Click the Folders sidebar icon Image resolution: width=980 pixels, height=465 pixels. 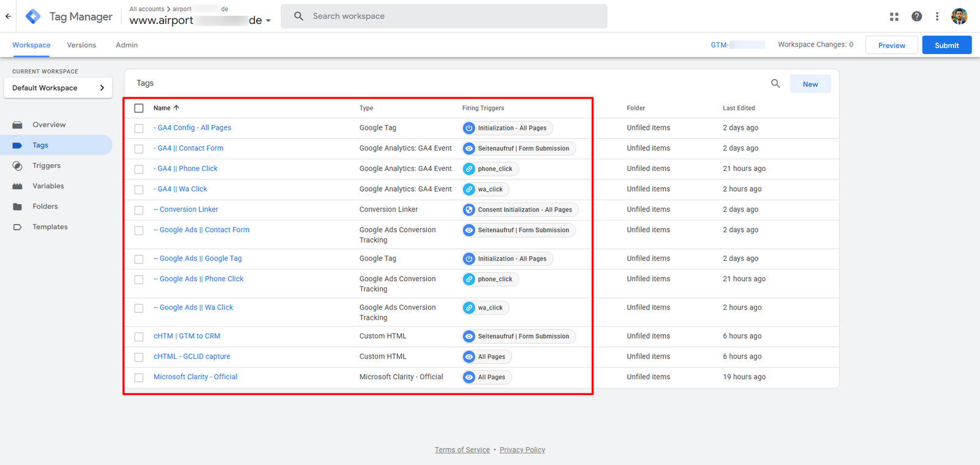pos(17,206)
